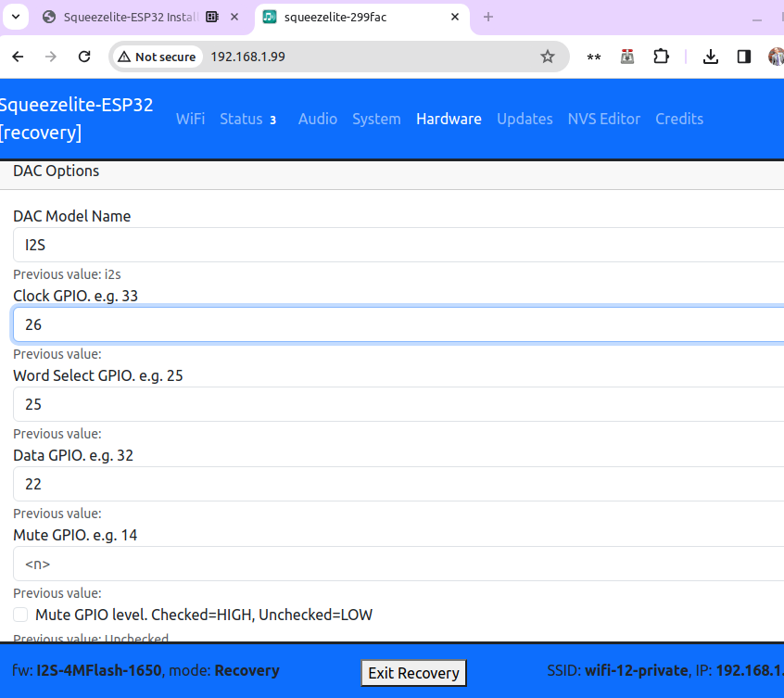Click the browser back arrow
784x698 pixels.
18,57
